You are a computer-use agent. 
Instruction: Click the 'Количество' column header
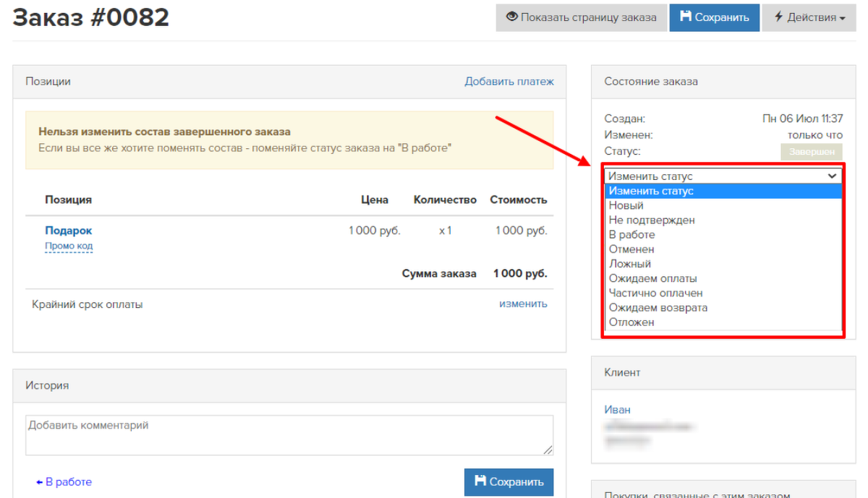click(445, 199)
